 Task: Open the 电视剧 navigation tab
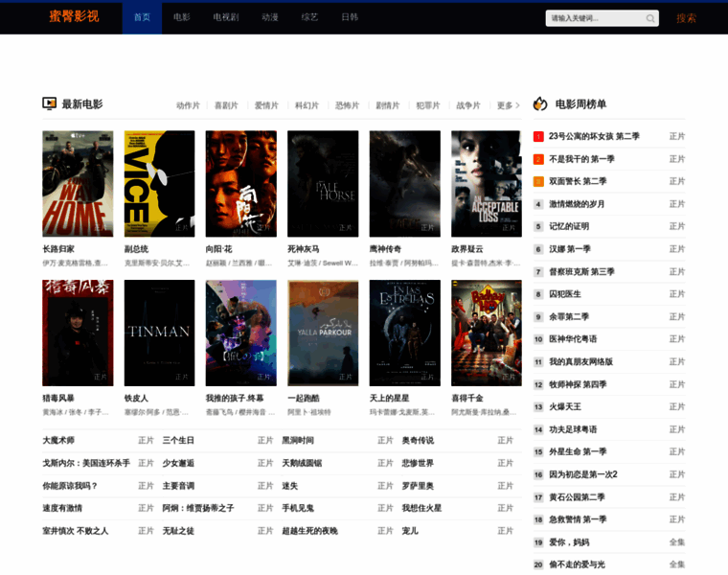pos(226,17)
